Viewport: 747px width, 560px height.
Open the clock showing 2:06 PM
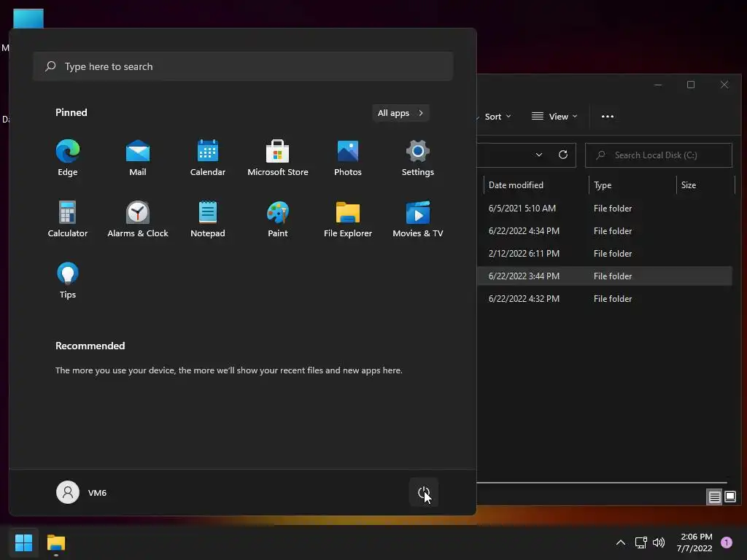[x=694, y=542]
